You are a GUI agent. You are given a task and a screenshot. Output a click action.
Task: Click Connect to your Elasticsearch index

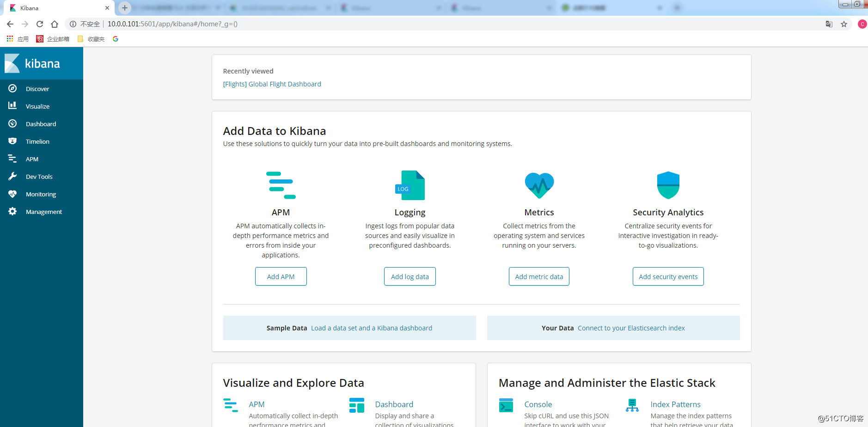coord(631,328)
